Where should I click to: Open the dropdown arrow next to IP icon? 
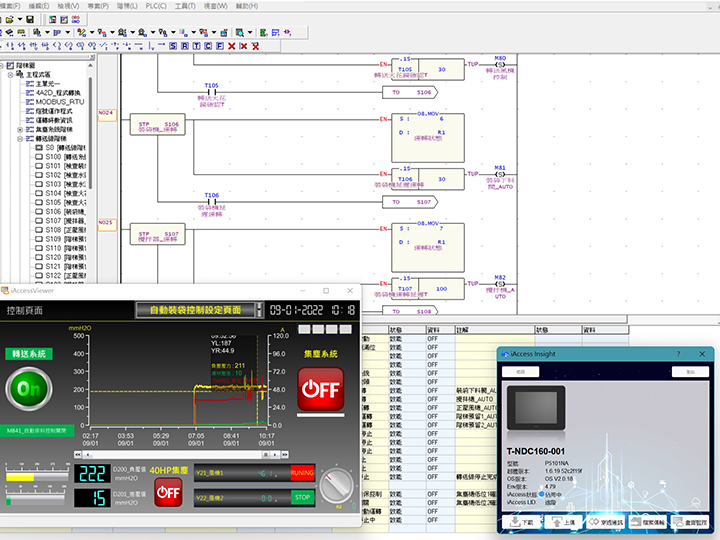tap(68, 33)
